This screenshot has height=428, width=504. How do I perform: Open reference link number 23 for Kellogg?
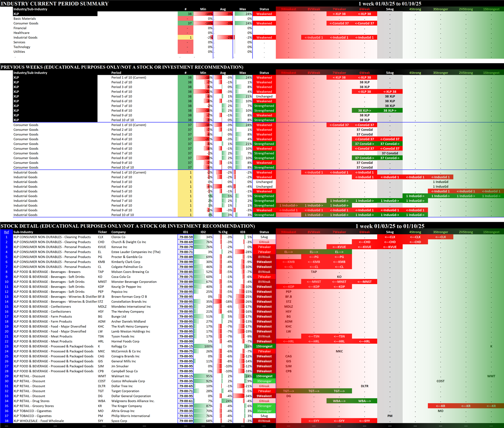pos(7,346)
